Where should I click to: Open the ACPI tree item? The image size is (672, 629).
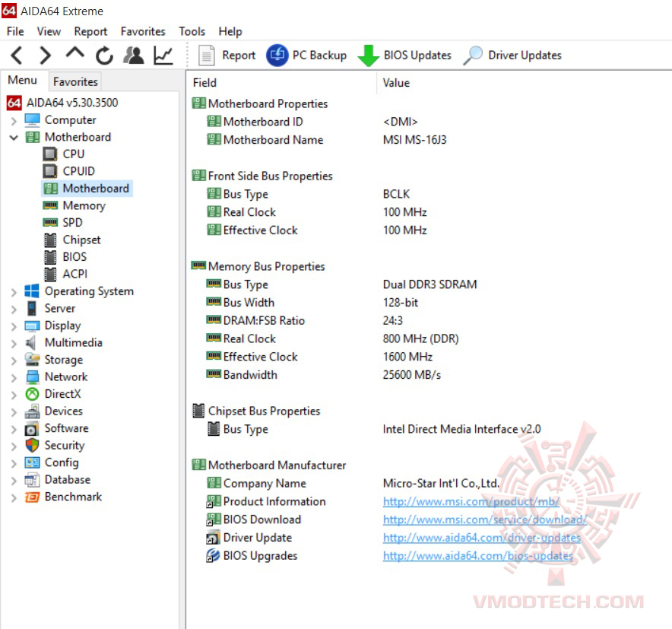75,274
